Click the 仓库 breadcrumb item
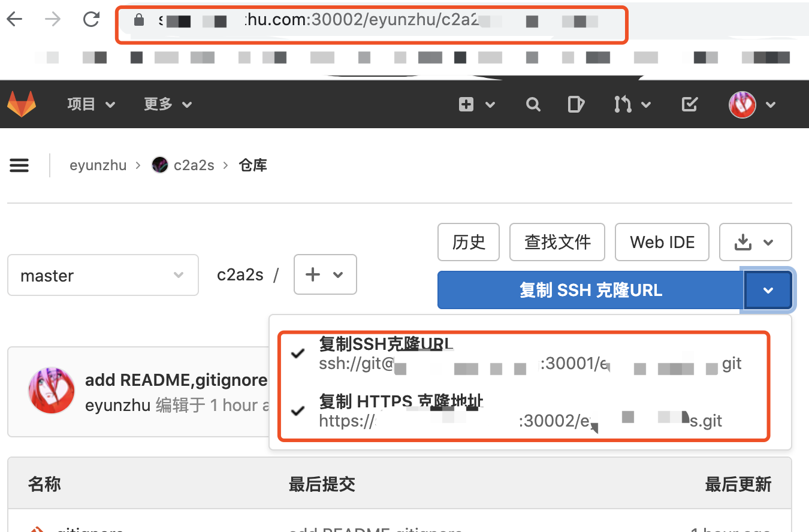The image size is (809, 532). [253, 165]
